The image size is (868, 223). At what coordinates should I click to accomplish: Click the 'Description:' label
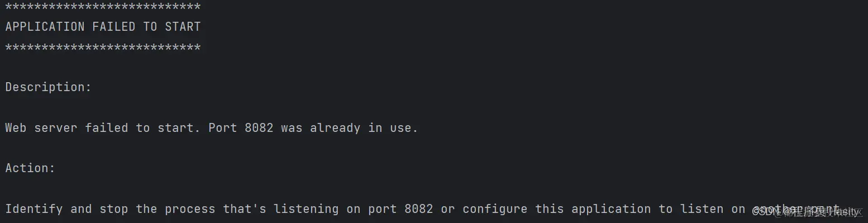[x=48, y=87]
